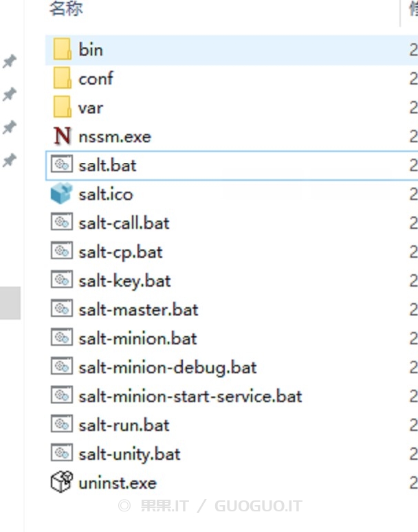Select the file name salt-cp.bat

120,253
